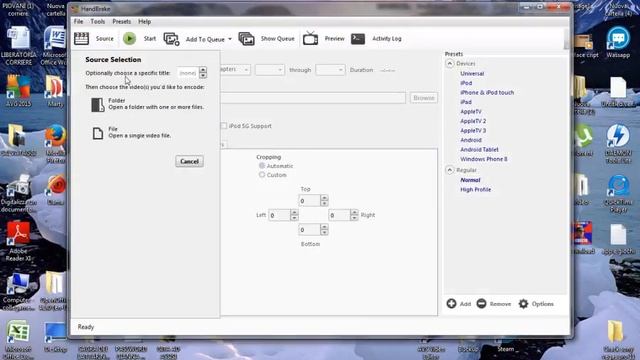Viewport: 640px width, 360px height.
Task: Click the Start button label
Action: pos(150,38)
